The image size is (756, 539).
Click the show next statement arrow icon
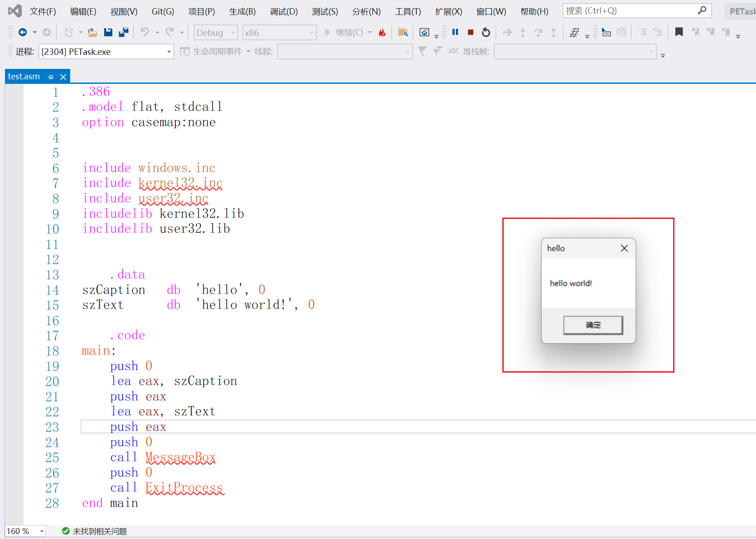pos(507,32)
